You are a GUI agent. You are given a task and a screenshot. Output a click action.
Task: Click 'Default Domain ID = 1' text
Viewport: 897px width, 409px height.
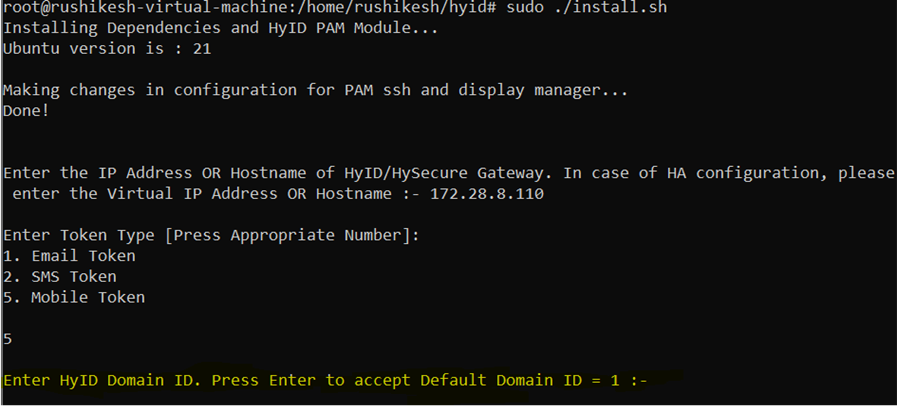click(520, 380)
